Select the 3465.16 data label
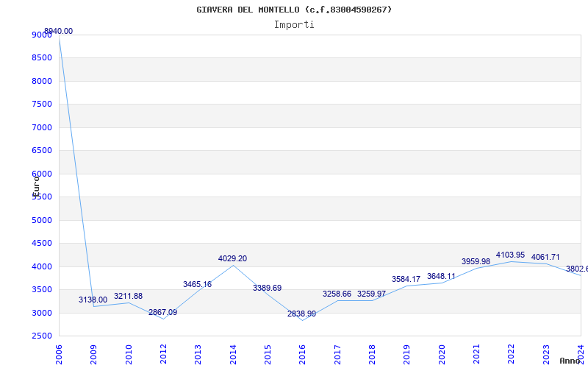 pos(197,285)
